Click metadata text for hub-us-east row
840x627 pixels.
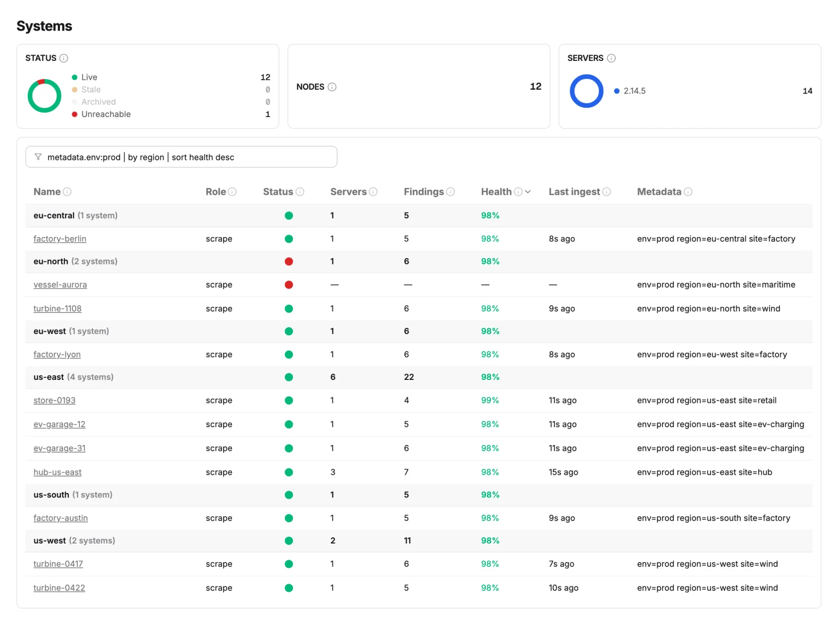pyautogui.click(x=705, y=472)
